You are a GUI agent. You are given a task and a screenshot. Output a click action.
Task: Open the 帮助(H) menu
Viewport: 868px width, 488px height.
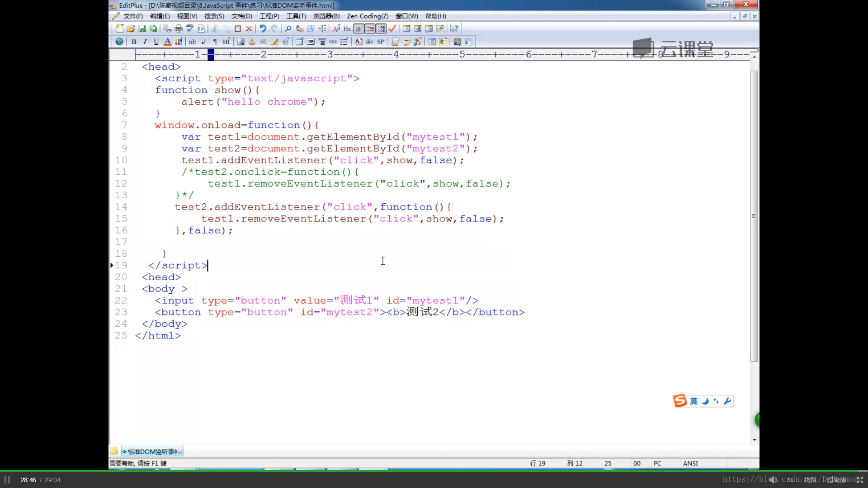(x=435, y=16)
